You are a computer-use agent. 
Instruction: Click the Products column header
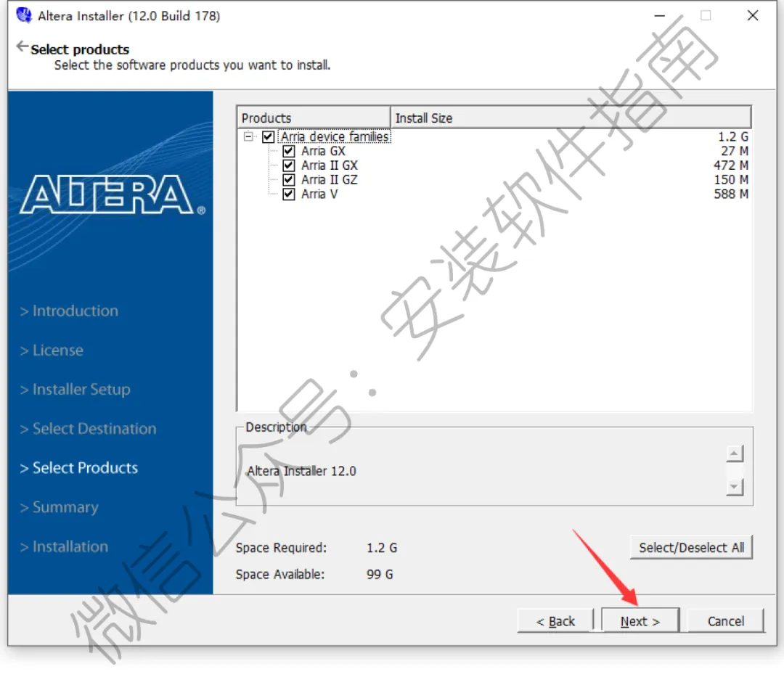(x=314, y=118)
